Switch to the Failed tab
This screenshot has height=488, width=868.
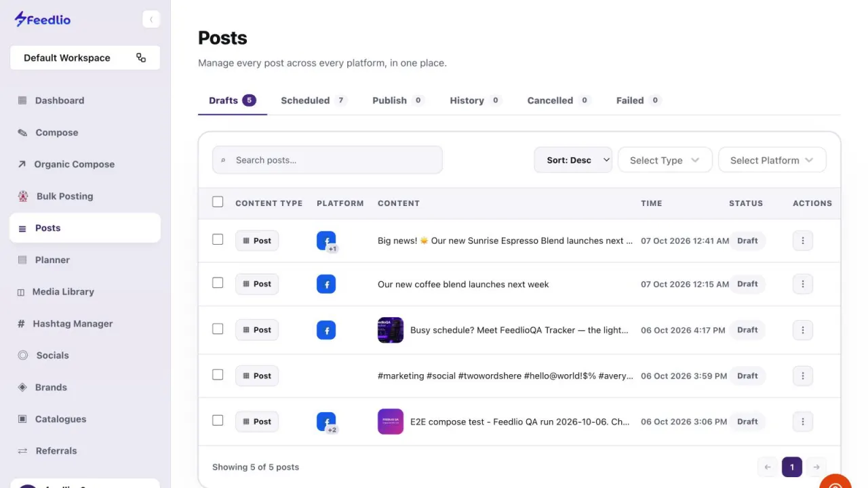click(x=638, y=100)
